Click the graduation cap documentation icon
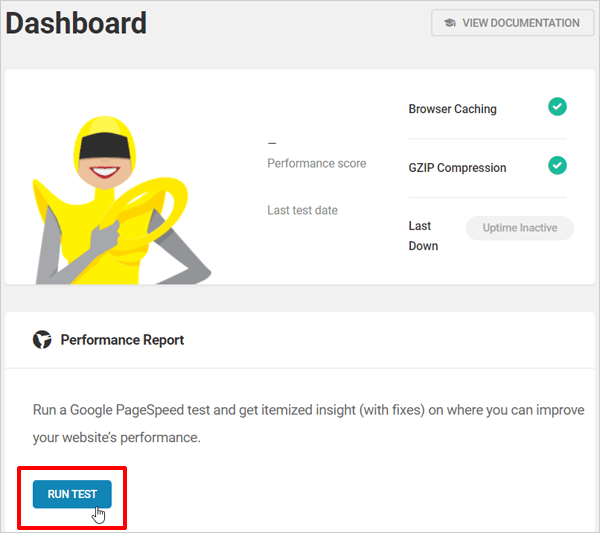 [x=450, y=23]
